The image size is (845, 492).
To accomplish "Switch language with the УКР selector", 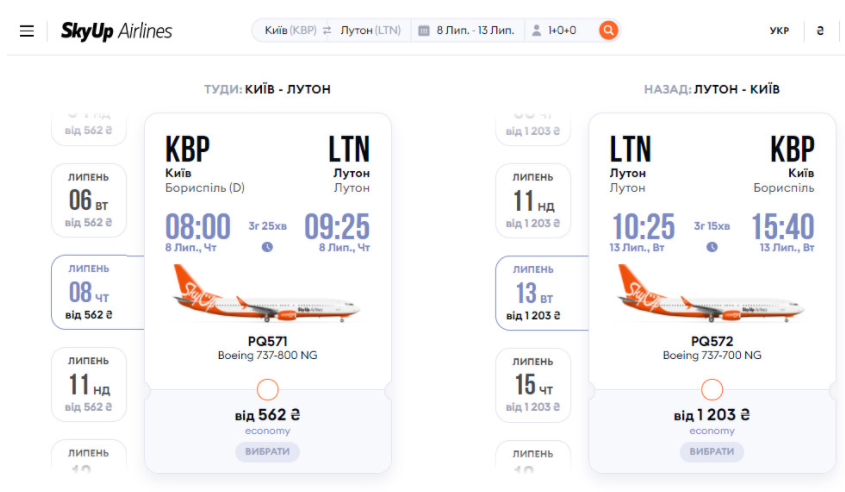I will click(779, 31).
